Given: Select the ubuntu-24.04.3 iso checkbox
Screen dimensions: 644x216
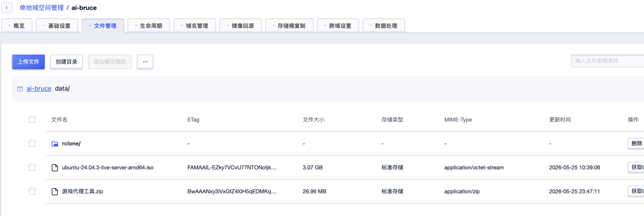Looking at the screenshot, I should pyautogui.click(x=32, y=167).
